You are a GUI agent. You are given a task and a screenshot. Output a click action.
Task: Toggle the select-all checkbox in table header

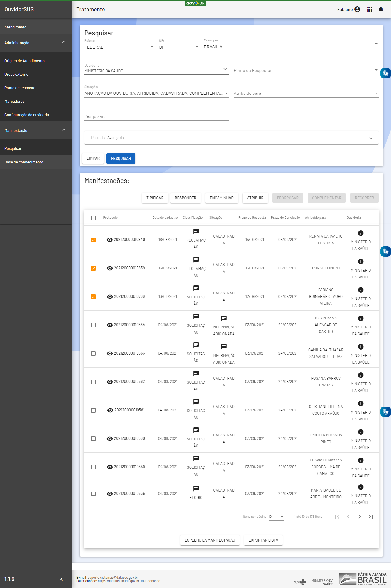point(93,218)
